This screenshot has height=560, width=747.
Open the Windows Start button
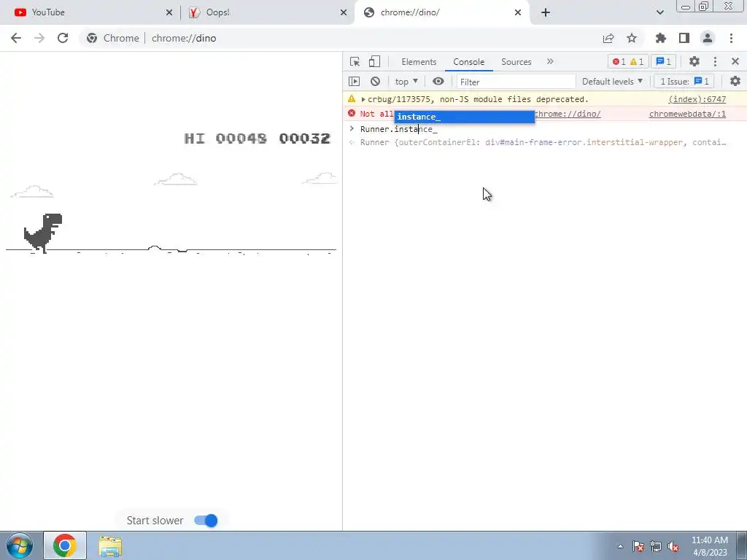19,545
